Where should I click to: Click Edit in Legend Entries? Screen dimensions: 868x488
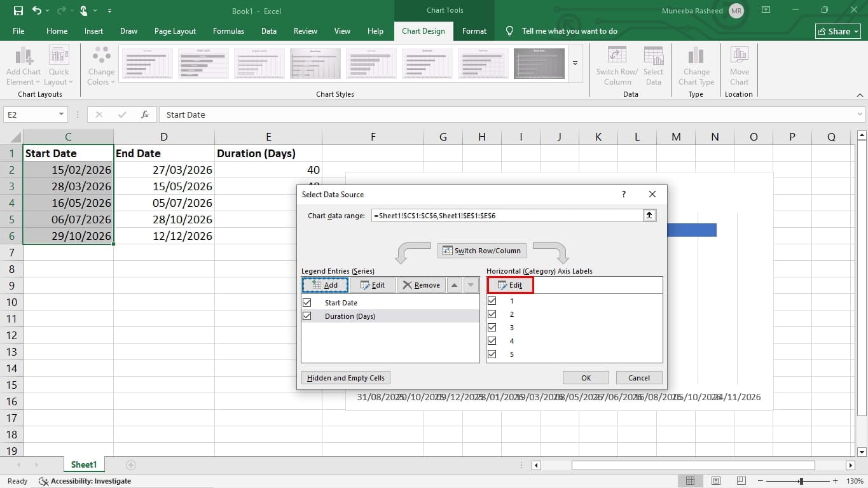[373, 285]
